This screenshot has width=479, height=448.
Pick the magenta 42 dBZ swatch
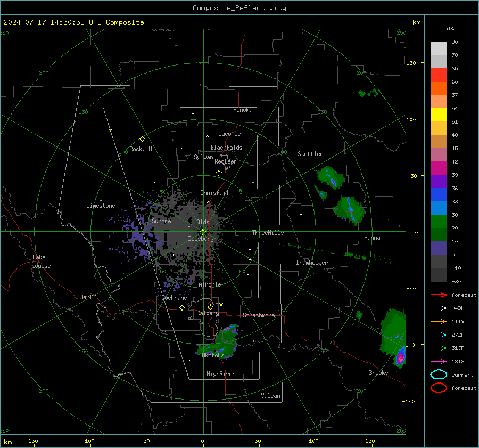(439, 168)
